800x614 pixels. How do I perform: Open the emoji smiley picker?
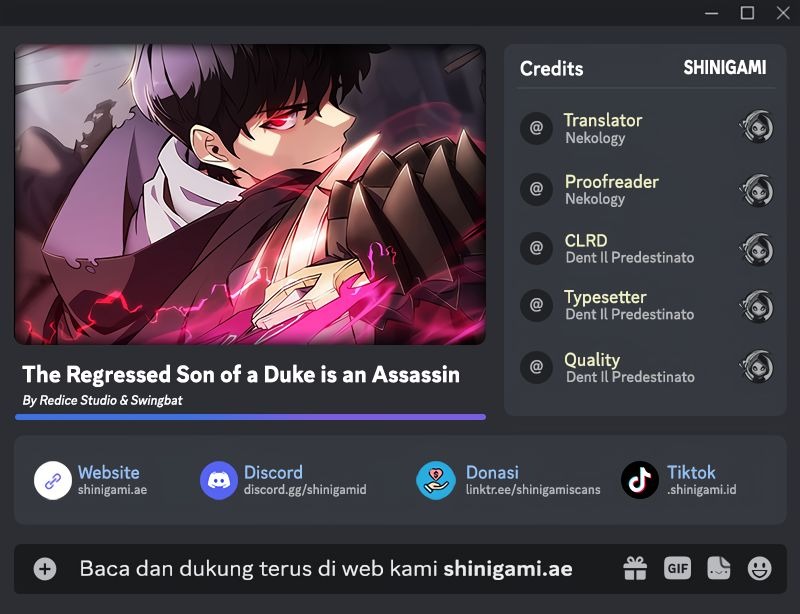click(760, 568)
